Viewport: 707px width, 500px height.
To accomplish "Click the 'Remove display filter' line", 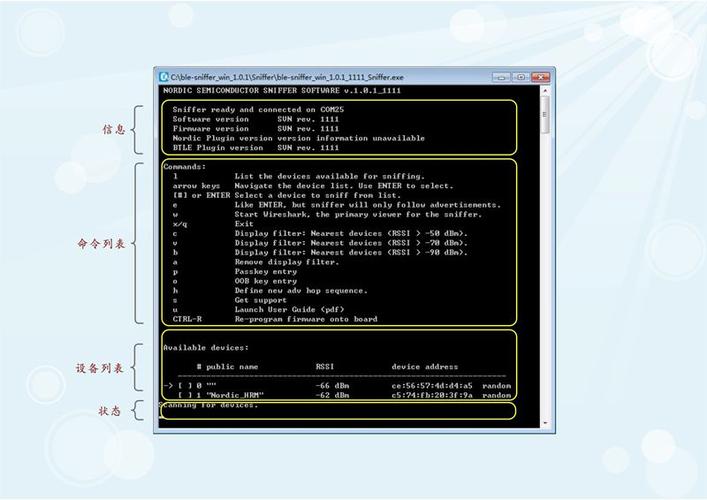I will pyautogui.click(x=255, y=262).
